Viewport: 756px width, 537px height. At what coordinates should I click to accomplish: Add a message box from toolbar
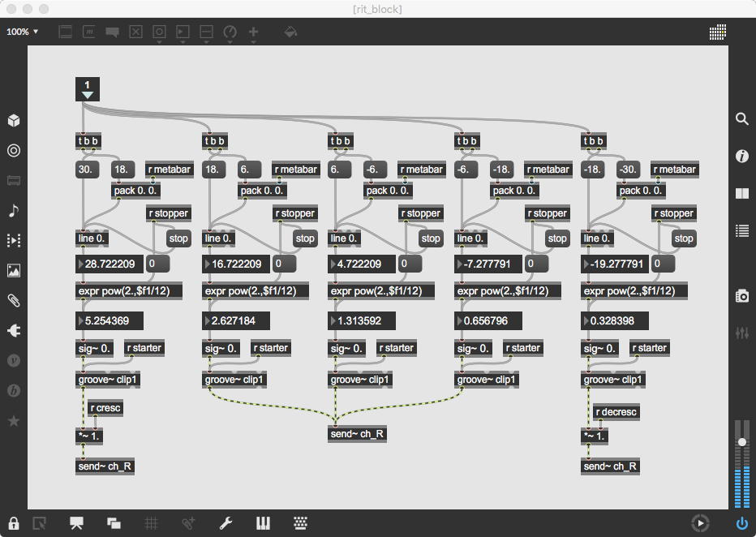click(88, 32)
